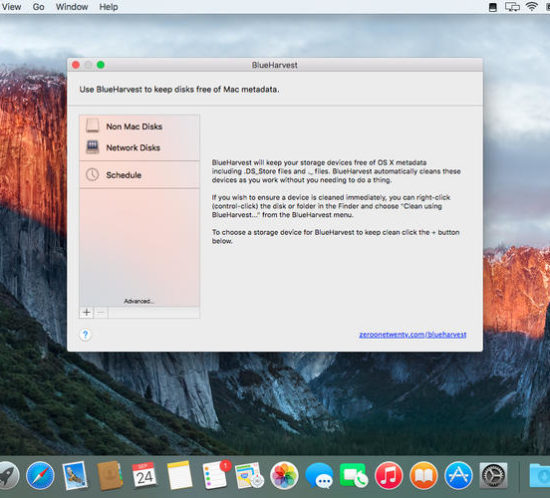Open iTunes music icon in Dock

(389, 476)
